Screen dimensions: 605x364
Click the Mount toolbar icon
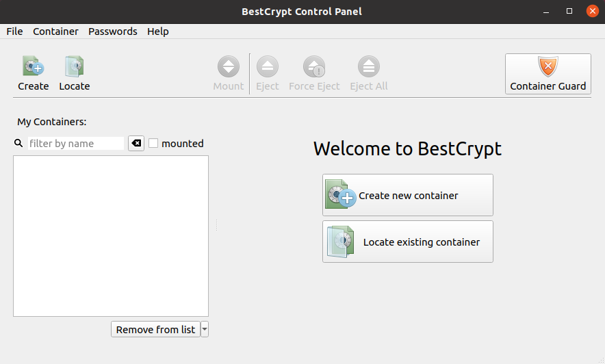(229, 66)
